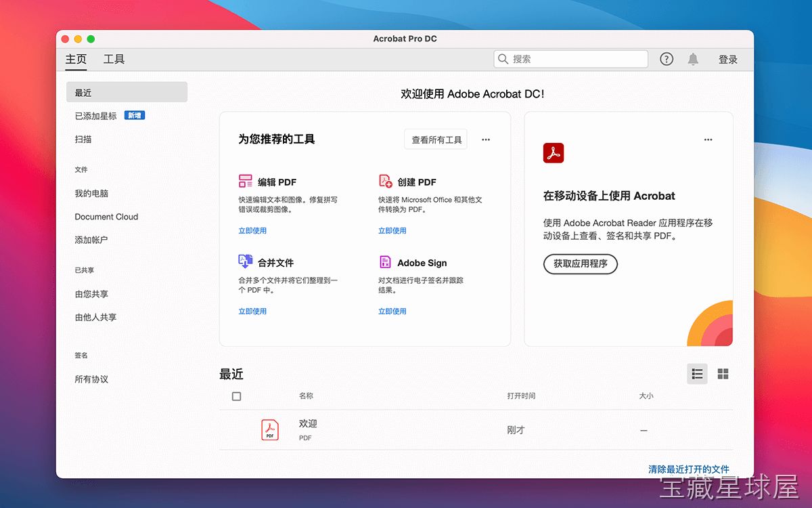Image resolution: width=812 pixels, height=508 pixels.
Task: Open 我的电脑 in the sidebar
Action: tap(91, 193)
